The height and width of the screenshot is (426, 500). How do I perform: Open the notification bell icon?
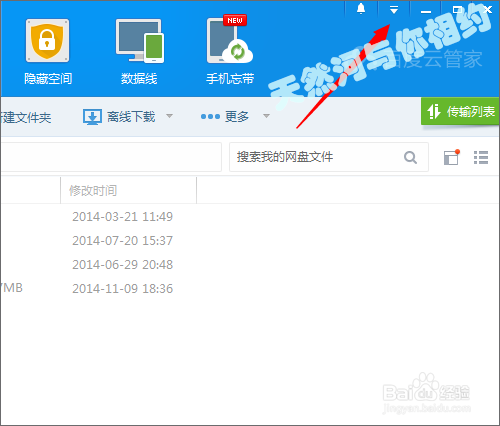point(361,9)
